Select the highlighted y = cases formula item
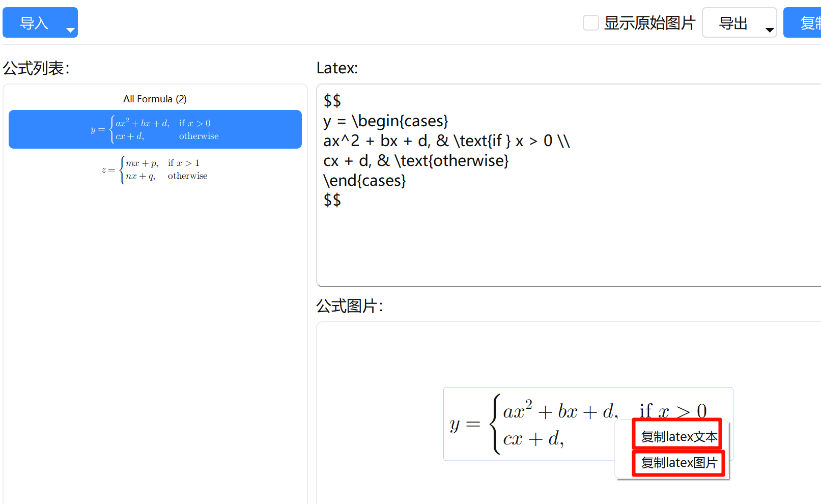The height and width of the screenshot is (504, 821). [155, 129]
